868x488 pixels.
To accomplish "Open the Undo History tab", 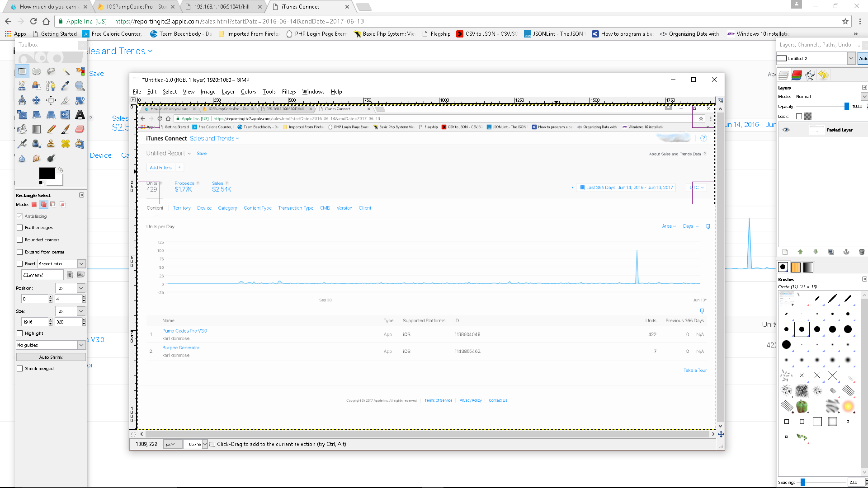I will point(823,75).
